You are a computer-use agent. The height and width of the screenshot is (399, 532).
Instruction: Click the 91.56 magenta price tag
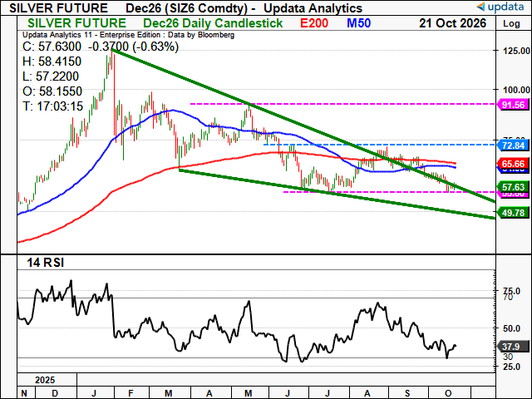(x=513, y=105)
